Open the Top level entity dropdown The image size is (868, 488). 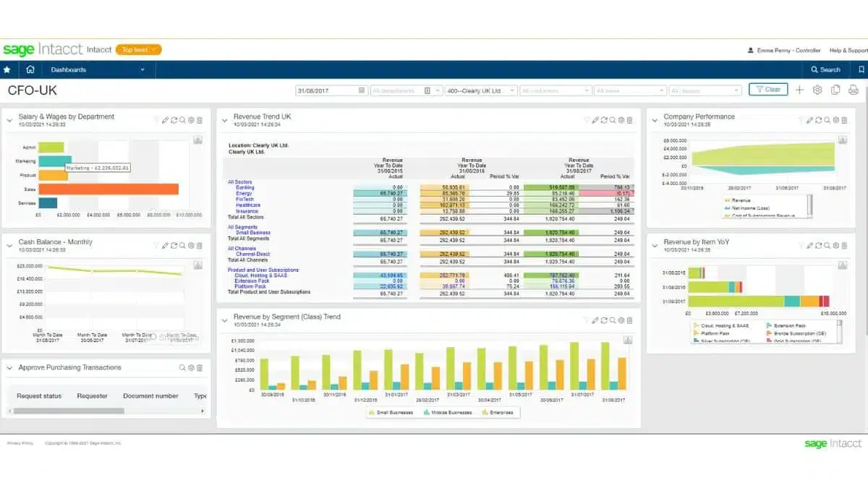(x=138, y=50)
